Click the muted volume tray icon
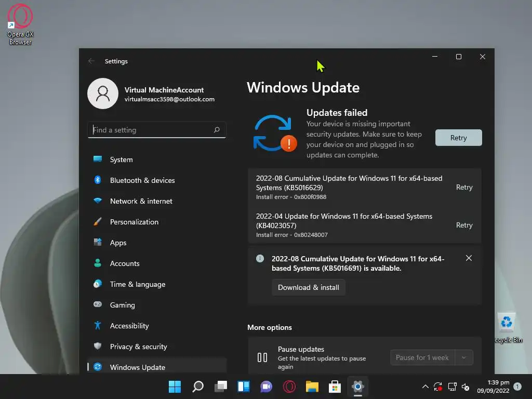 click(465, 387)
